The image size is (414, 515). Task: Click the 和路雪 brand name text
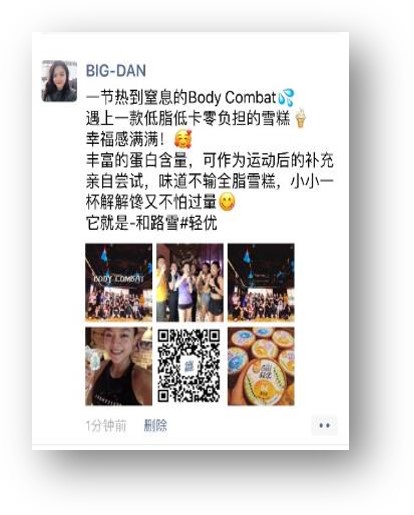(157, 223)
